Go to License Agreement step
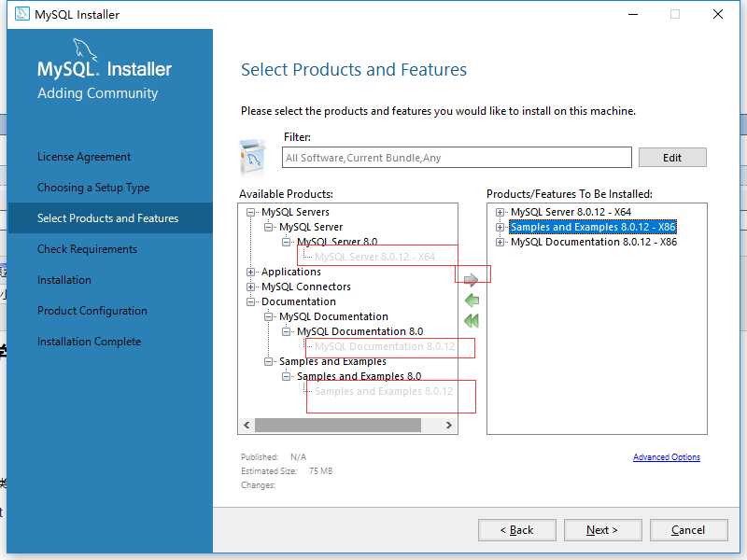The width and height of the screenshot is (747, 560). pos(84,157)
